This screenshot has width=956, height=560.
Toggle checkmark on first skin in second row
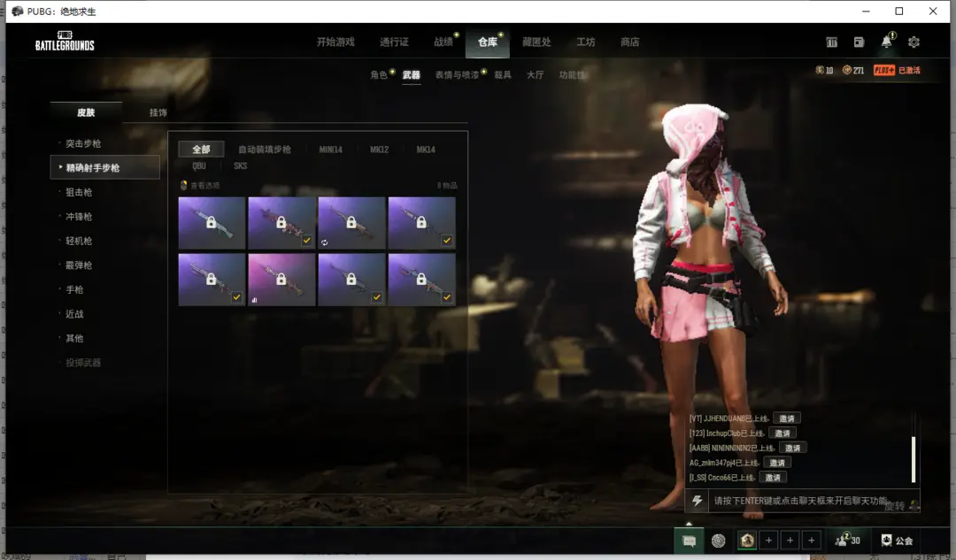(236, 297)
